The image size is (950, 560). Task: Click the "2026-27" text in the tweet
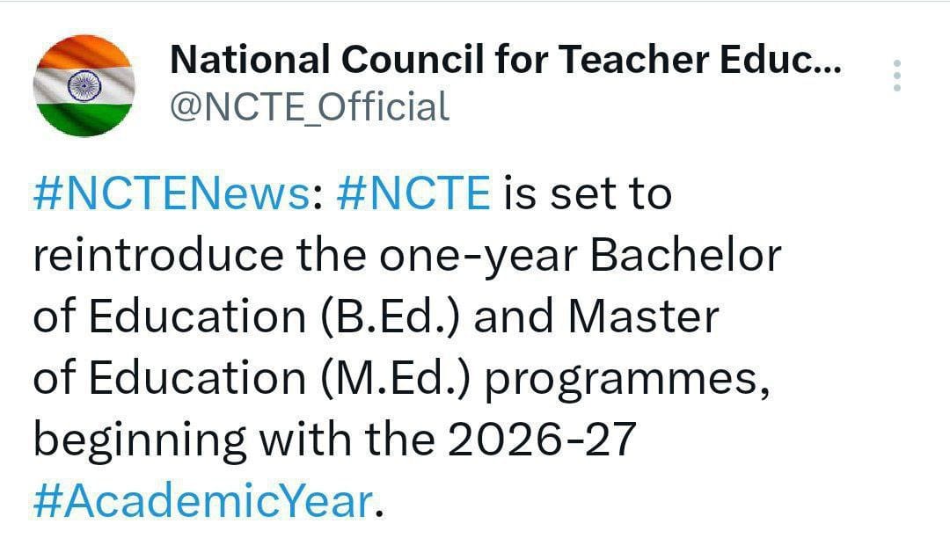click(x=540, y=440)
